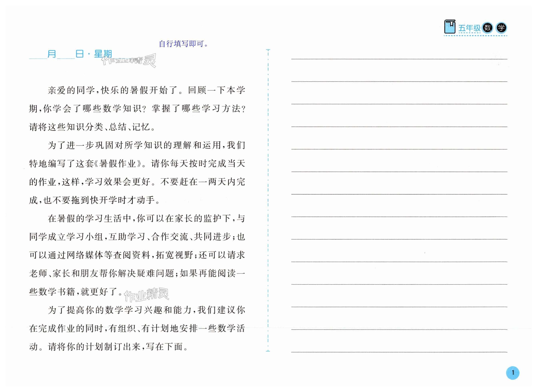This screenshot has height=392, width=537.
Task: Click the dotted underline below 五年级数学
Action: (475, 36)
